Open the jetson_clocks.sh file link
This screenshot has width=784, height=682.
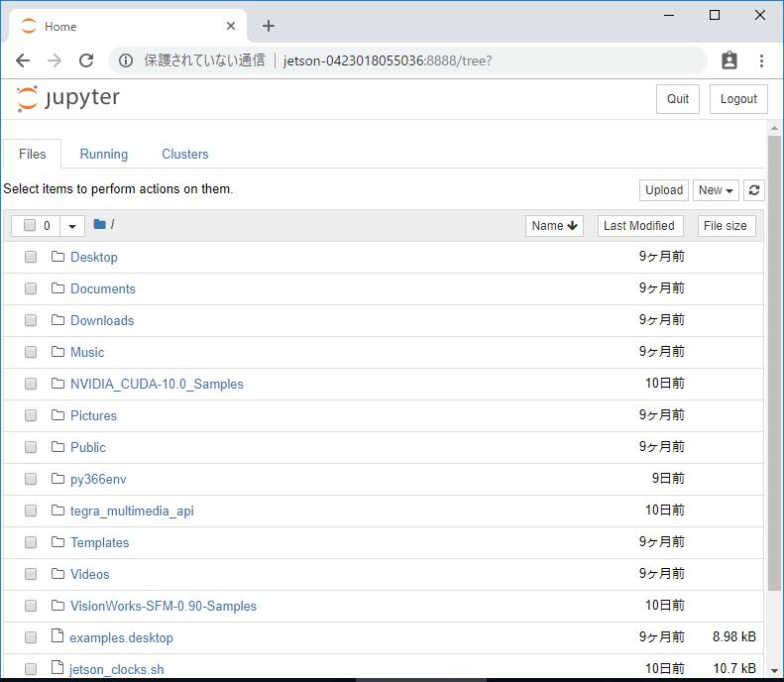click(x=117, y=669)
